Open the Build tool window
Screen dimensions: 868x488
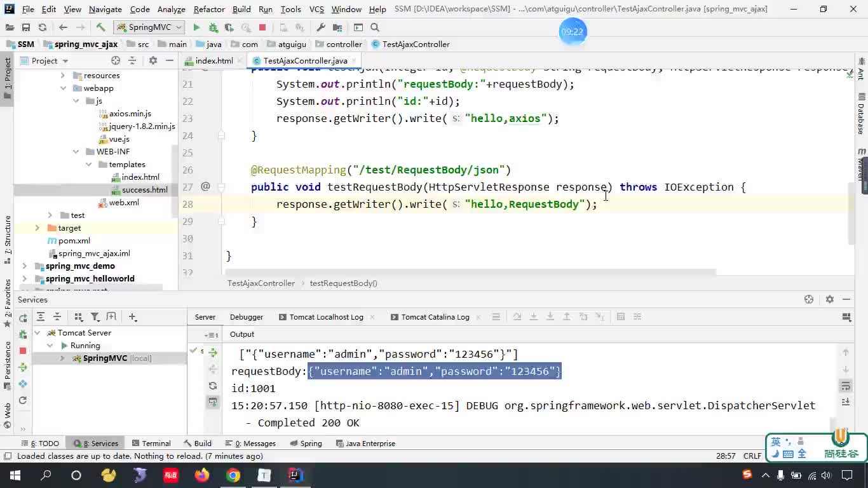[198, 444]
